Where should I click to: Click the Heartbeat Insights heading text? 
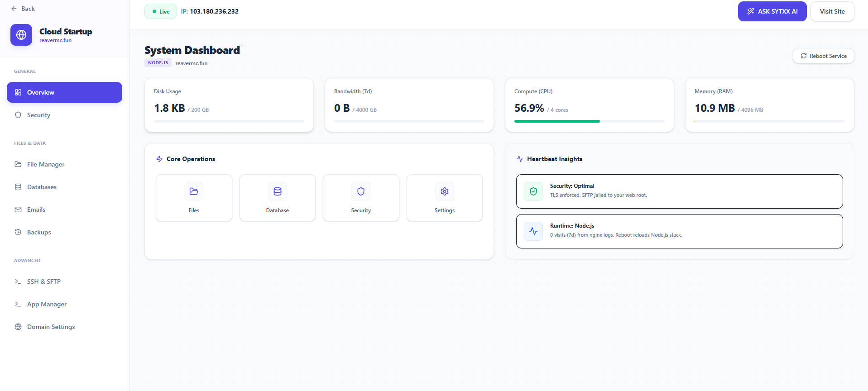(555, 159)
